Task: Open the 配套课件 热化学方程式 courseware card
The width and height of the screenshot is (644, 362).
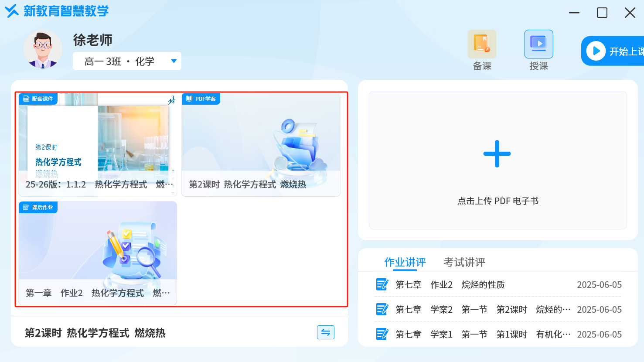Action: (x=98, y=144)
